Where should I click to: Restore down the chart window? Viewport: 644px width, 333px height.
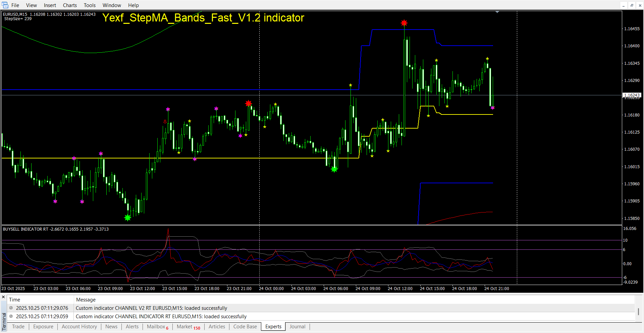click(632, 5)
